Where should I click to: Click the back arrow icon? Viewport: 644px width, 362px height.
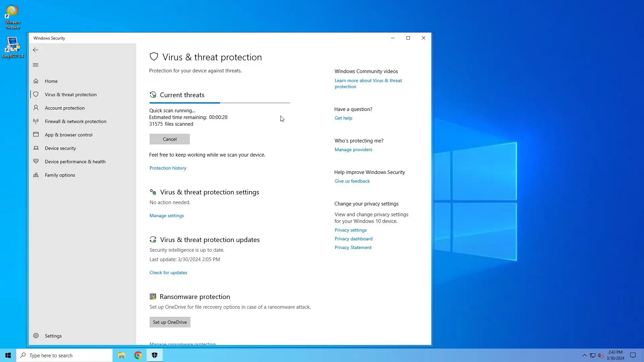36,50
